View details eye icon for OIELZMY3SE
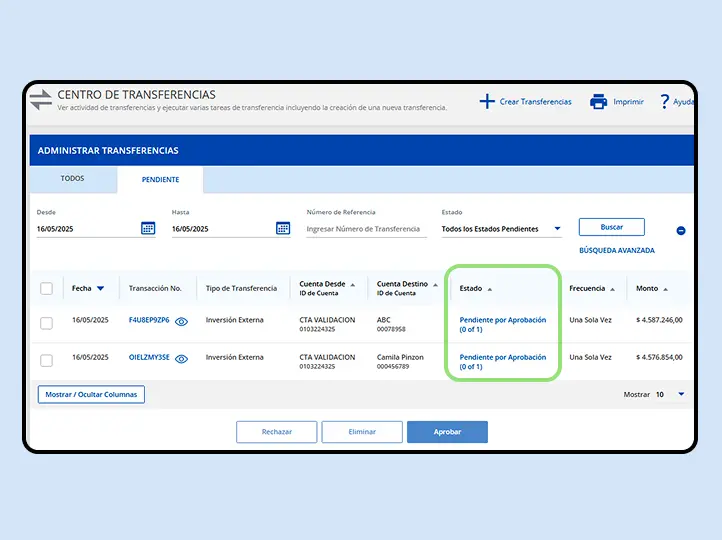 point(181,359)
